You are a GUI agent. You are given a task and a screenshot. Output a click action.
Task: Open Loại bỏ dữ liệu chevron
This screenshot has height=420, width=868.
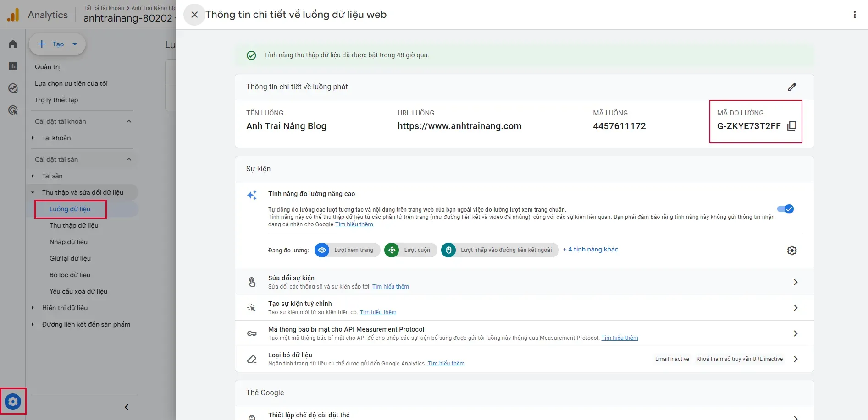coord(796,359)
